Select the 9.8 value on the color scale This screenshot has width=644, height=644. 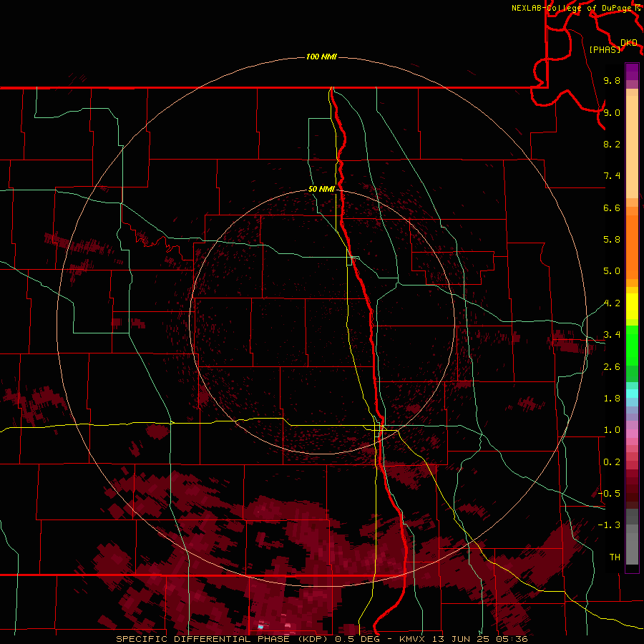[612, 80]
